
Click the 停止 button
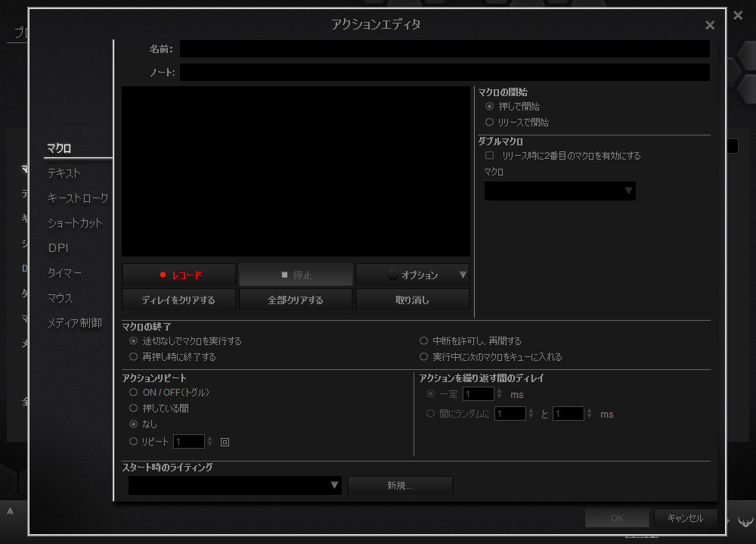tap(296, 275)
